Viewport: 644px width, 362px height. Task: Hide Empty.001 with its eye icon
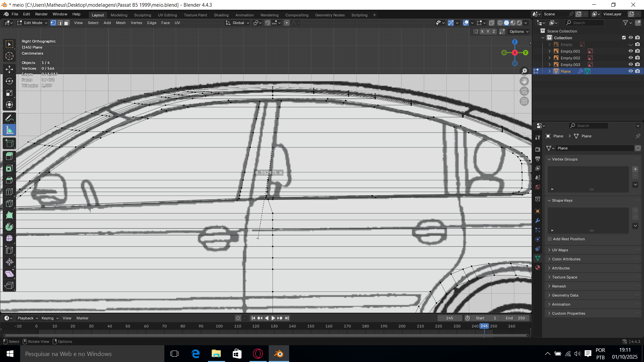pos(631,51)
